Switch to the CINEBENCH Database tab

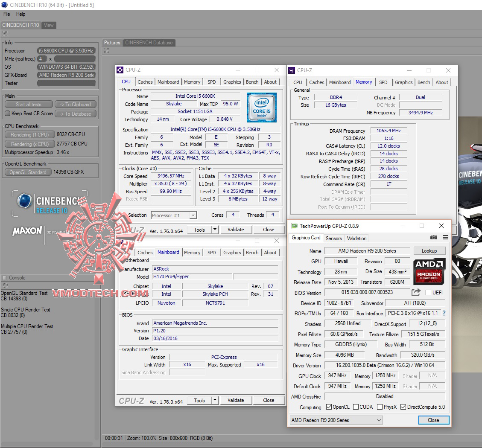coord(149,43)
